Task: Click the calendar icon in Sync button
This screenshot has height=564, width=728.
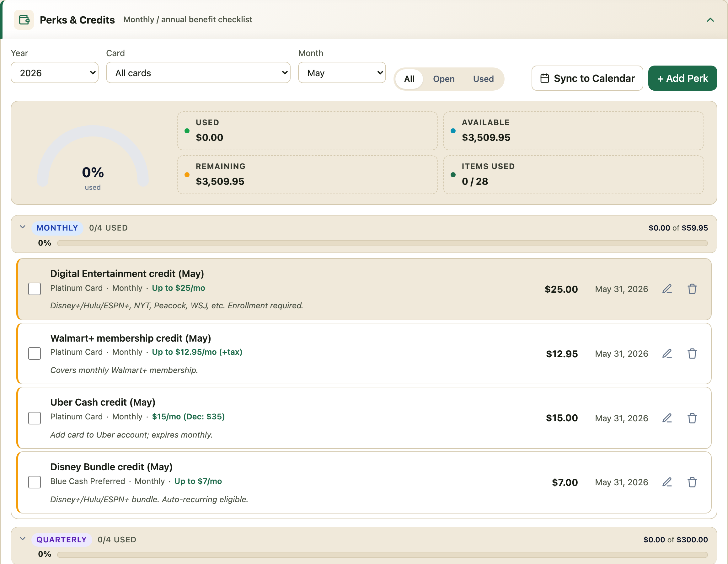Action: coord(545,78)
